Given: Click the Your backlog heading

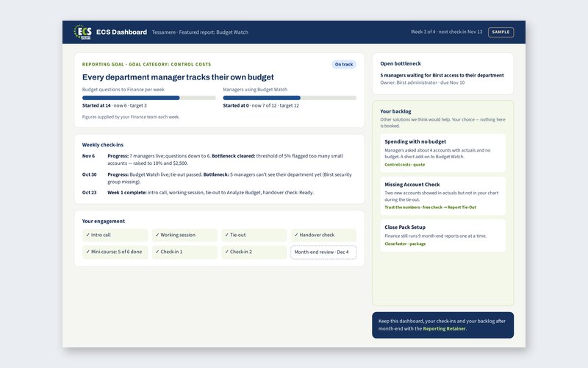Looking at the screenshot, I should pyautogui.click(x=395, y=112).
